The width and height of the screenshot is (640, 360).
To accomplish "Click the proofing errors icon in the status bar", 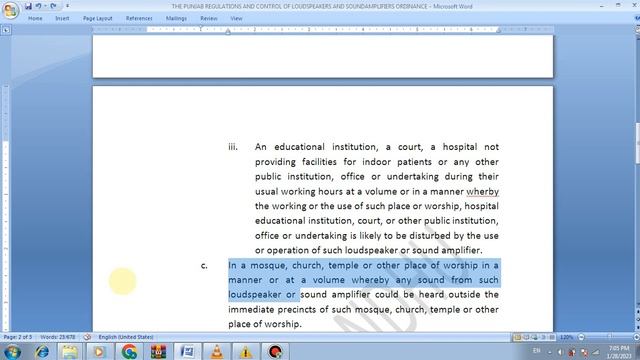I will (87, 337).
